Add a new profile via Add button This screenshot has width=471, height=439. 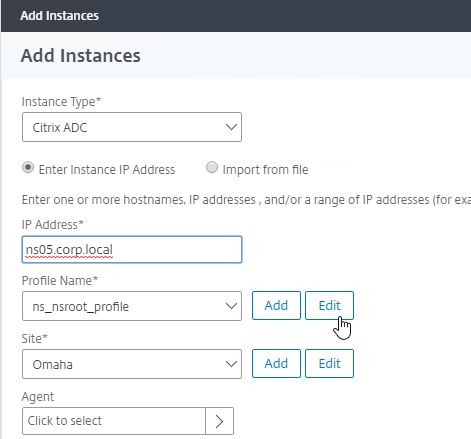click(276, 305)
